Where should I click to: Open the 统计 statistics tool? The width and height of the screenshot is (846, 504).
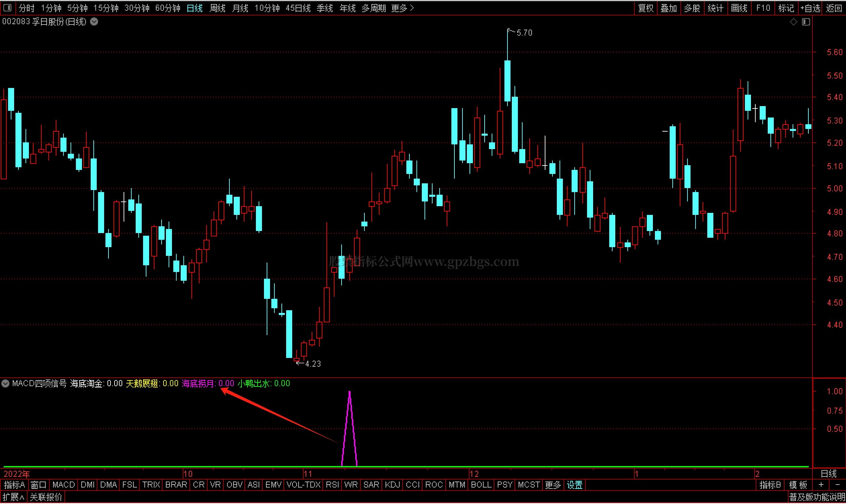point(715,8)
